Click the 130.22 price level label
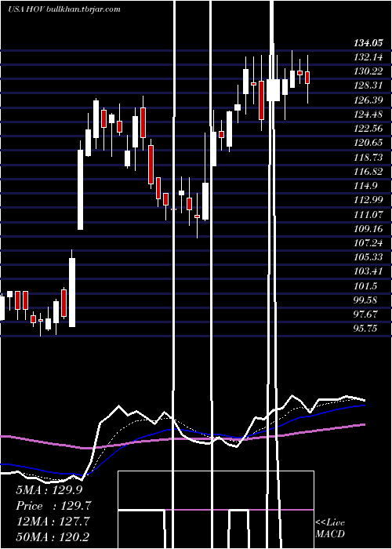The height and width of the screenshot is (549, 392). click(x=368, y=71)
